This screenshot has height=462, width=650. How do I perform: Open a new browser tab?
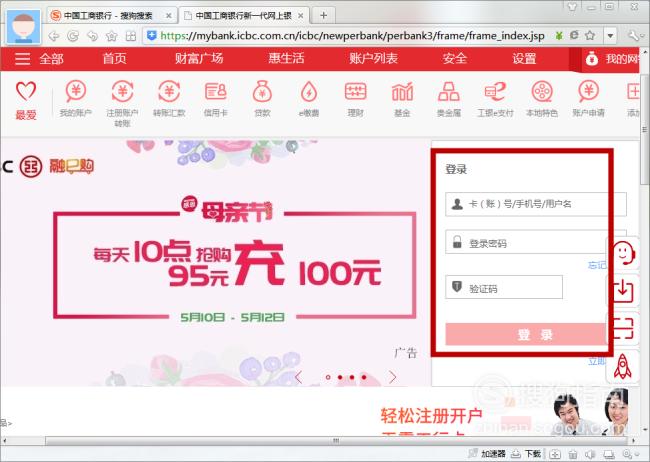click(323, 16)
